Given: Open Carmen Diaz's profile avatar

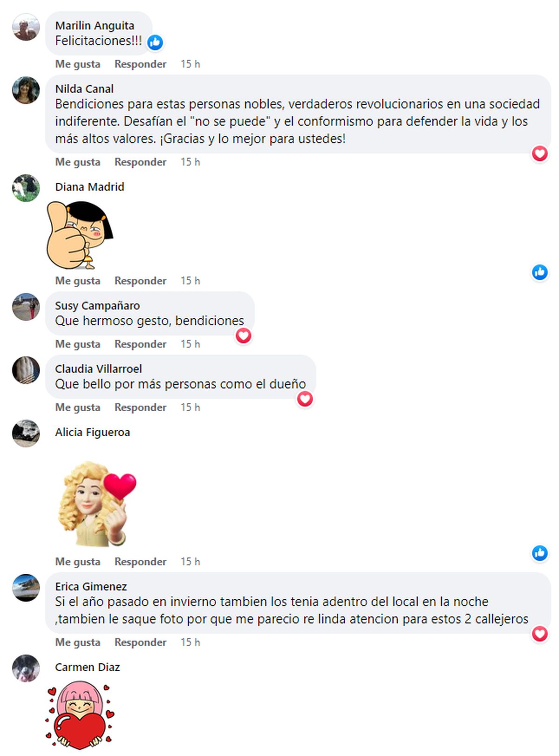Looking at the screenshot, I should [x=26, y=668].
